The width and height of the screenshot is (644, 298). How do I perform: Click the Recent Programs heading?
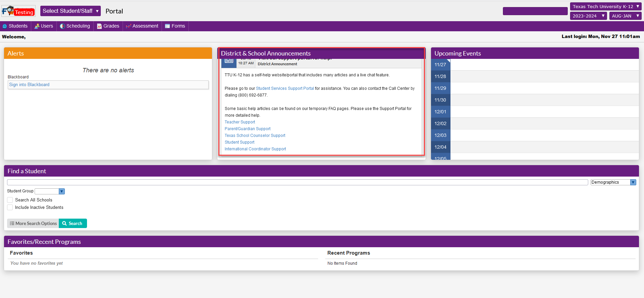[x=349, y=253]
